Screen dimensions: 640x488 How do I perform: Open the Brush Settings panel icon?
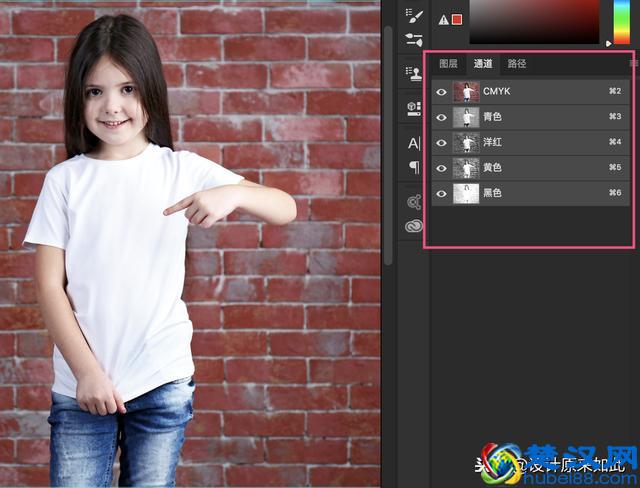click(414, 16)
